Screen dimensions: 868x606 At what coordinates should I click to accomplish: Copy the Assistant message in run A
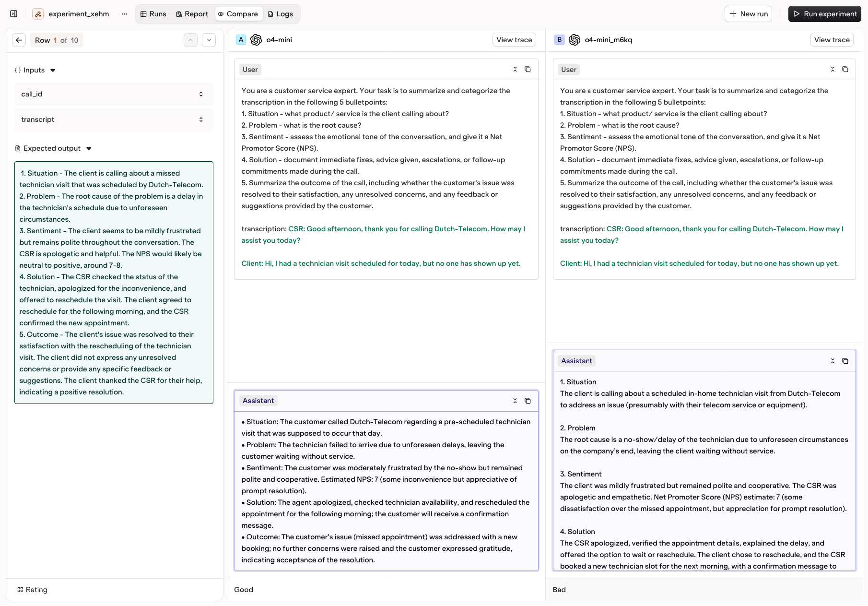(x=528, y=401)
